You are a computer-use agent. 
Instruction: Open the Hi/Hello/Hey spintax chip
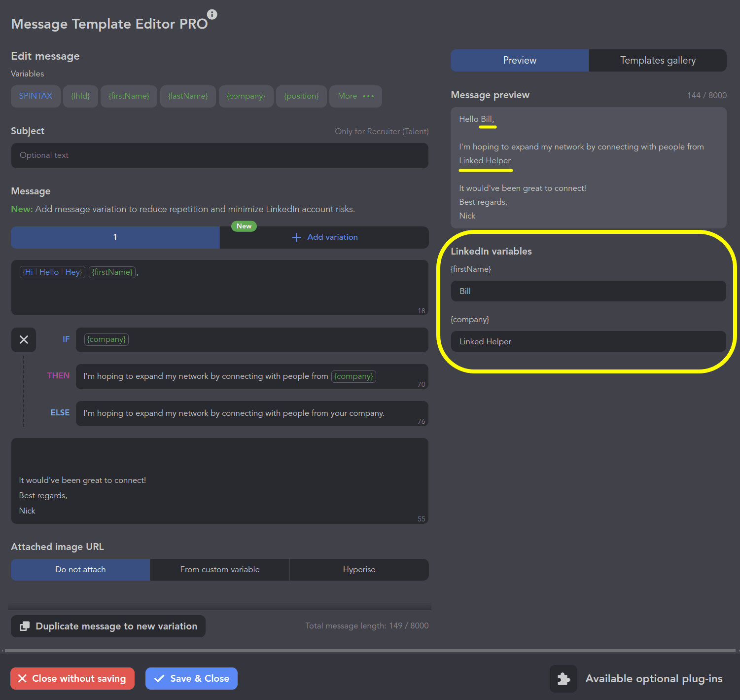click(52, 272)
